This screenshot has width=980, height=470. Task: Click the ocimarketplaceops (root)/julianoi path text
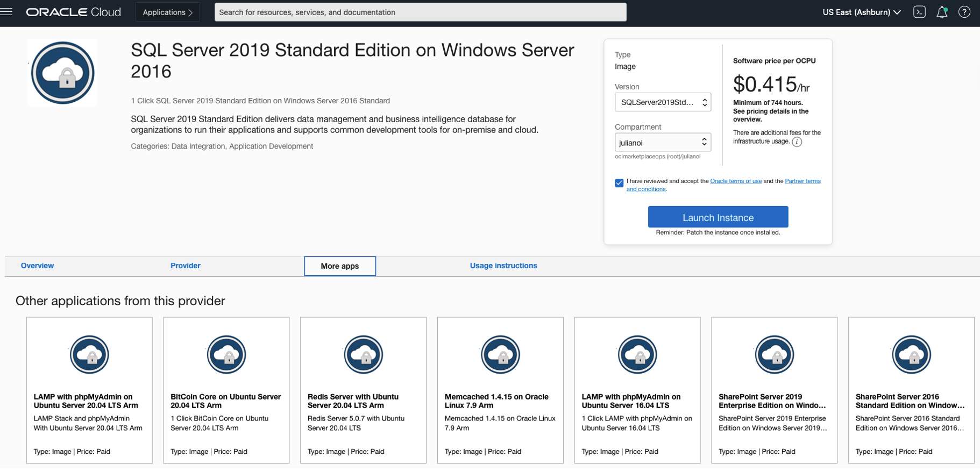[658, 157]
